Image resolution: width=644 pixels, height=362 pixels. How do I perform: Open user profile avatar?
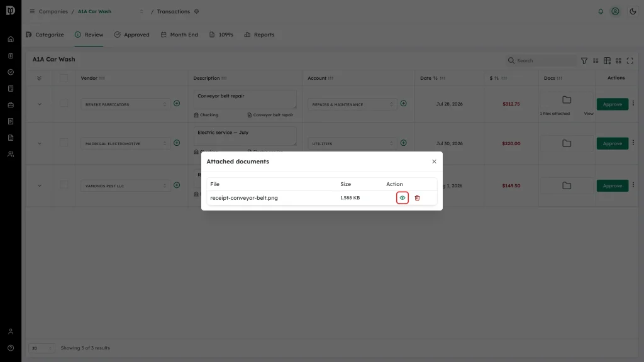point(615,11)
